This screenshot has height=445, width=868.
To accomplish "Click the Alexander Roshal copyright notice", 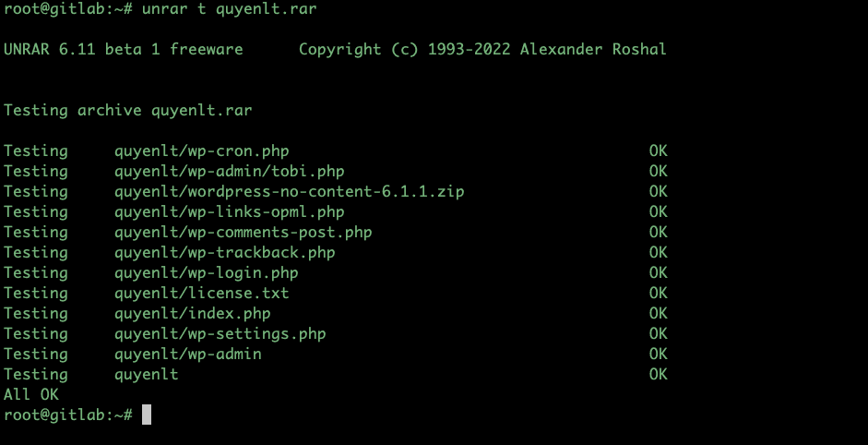I will pyautogui.click(x=482, y=49).
